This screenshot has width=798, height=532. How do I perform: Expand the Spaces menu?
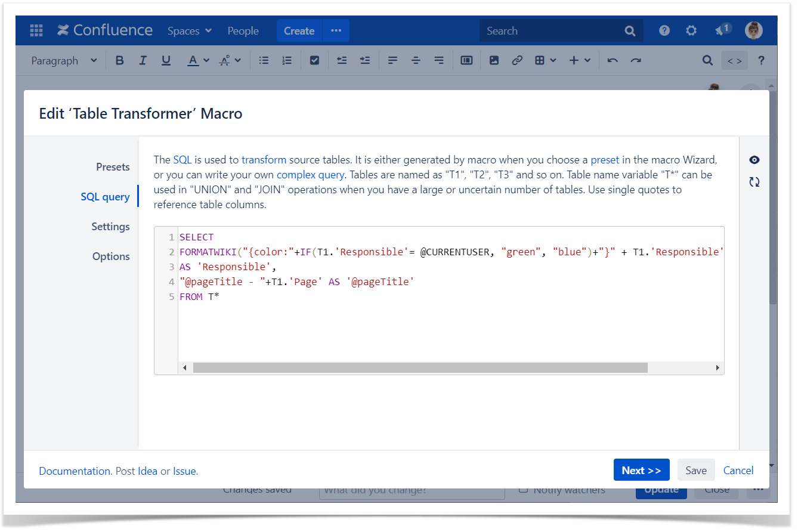click(189, 30)
